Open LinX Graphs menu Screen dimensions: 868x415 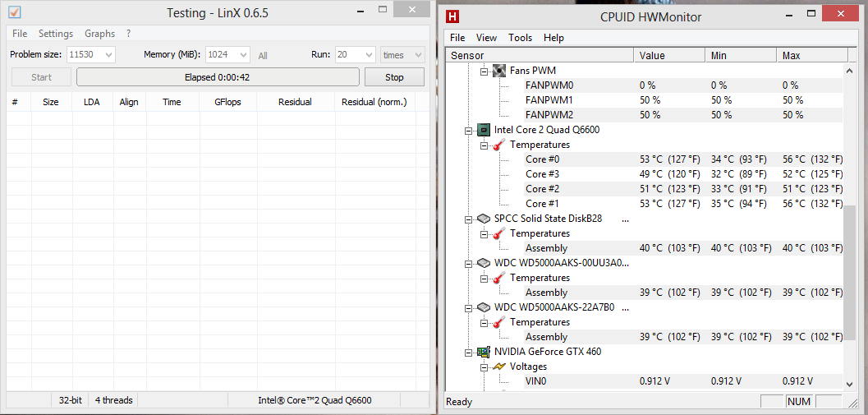click(x=99, y=33)
